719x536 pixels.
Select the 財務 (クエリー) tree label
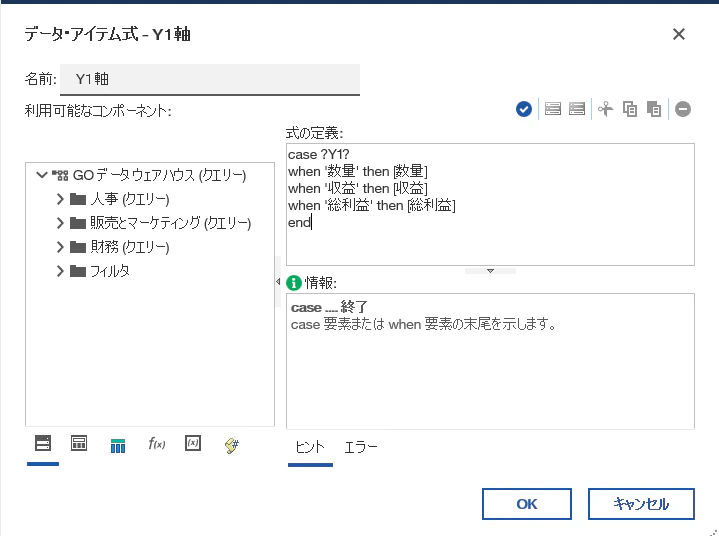(x=130, y=247)
